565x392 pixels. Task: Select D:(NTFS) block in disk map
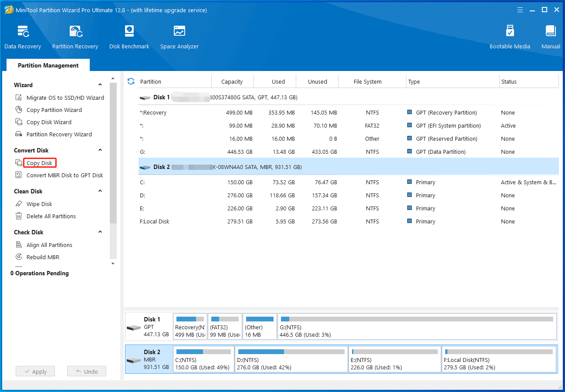tap(291, 359)
